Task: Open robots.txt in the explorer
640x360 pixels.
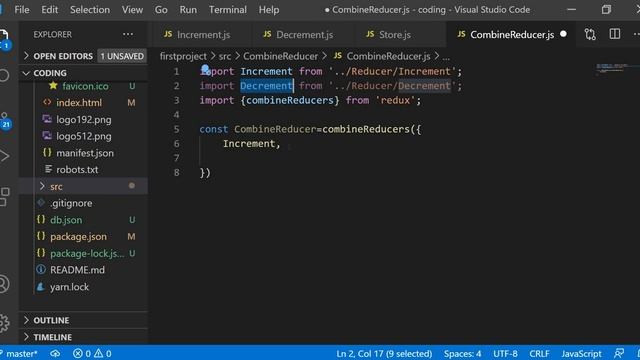Action: coord(77,170)
